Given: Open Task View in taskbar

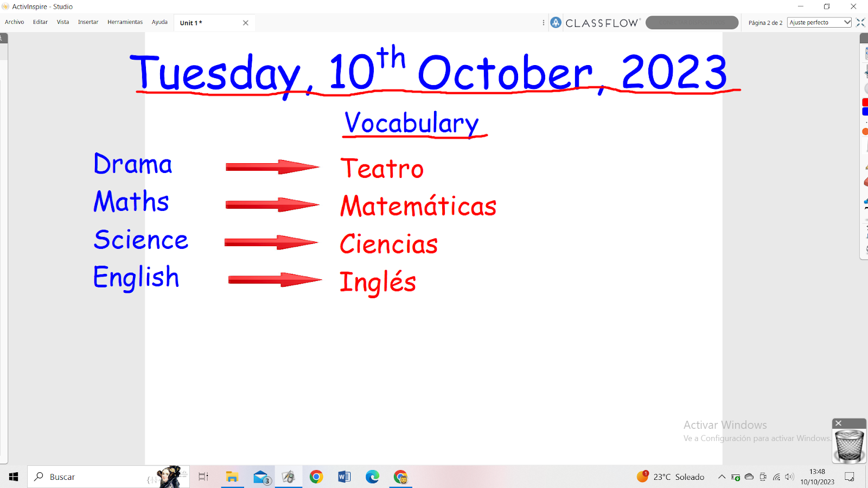Looking at the screenshot, I should coord(203,477).
